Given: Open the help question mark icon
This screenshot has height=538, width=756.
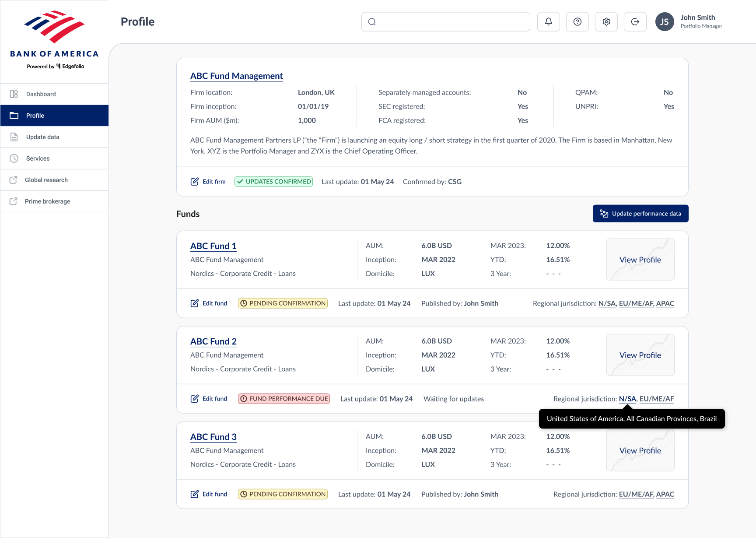Looking at the screenshot, I should [577, 21].
